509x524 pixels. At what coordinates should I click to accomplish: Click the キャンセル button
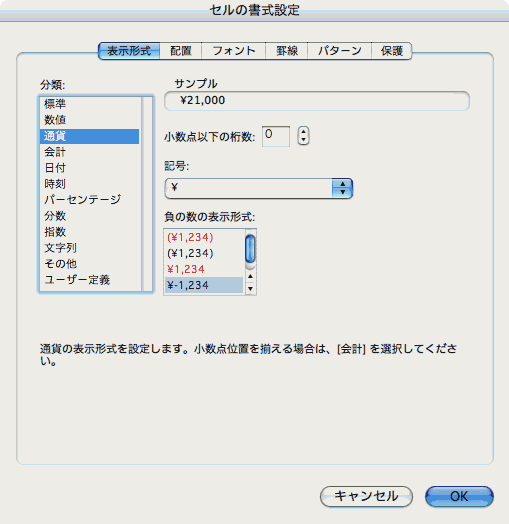click(366, 496)
